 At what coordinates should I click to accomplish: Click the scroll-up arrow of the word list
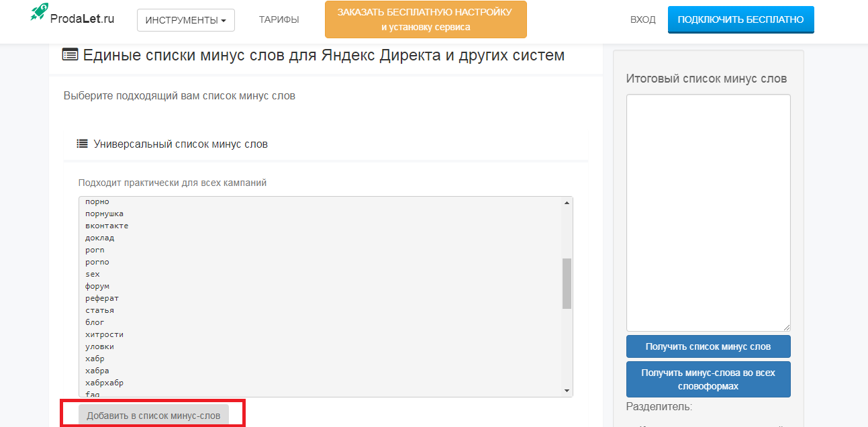pos(567,201)
